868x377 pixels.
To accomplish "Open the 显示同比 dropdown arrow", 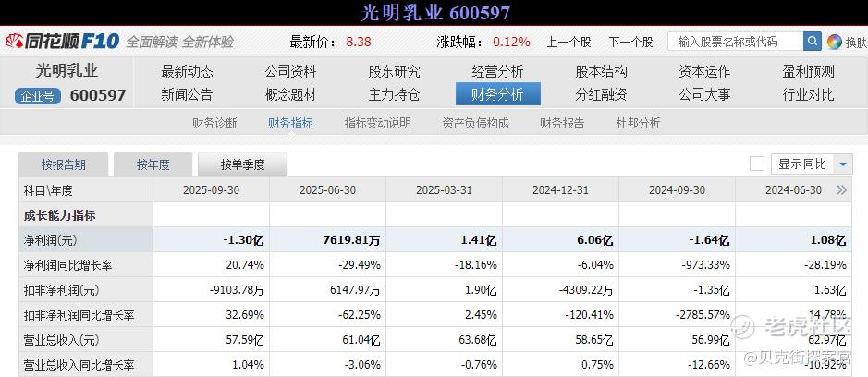I will click(x=842, y=164).
